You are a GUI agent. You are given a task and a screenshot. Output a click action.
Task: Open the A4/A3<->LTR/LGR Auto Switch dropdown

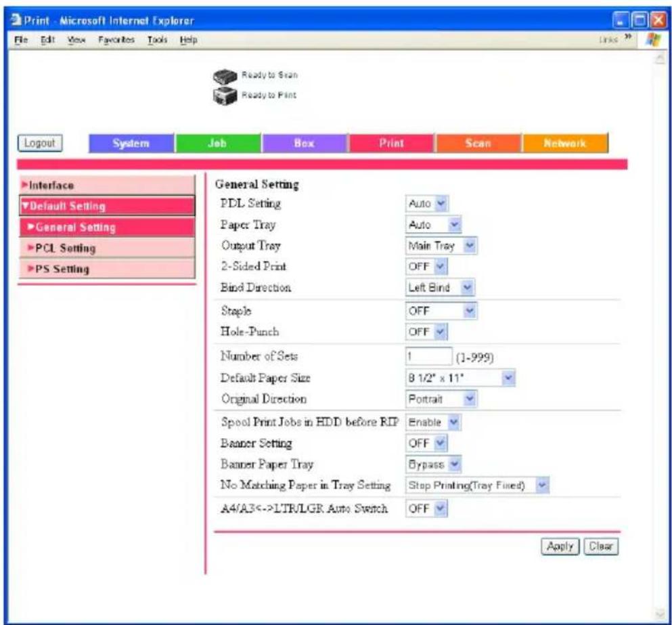coord(426,509)
